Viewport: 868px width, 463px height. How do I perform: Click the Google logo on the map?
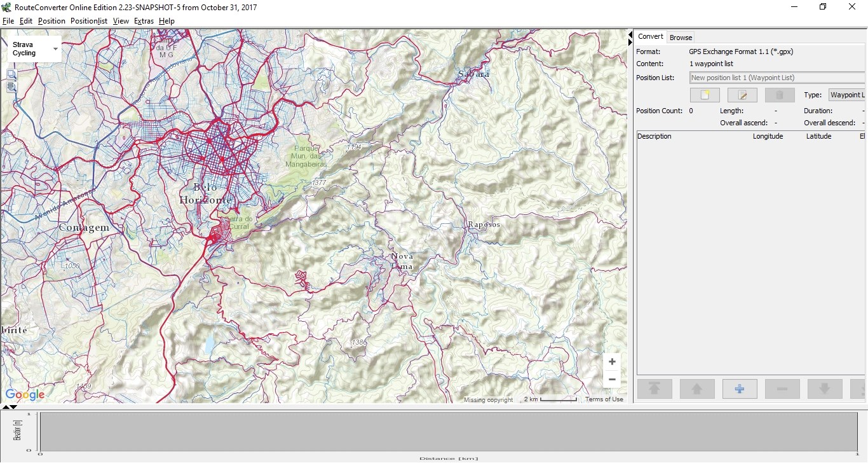pos(25,394)
